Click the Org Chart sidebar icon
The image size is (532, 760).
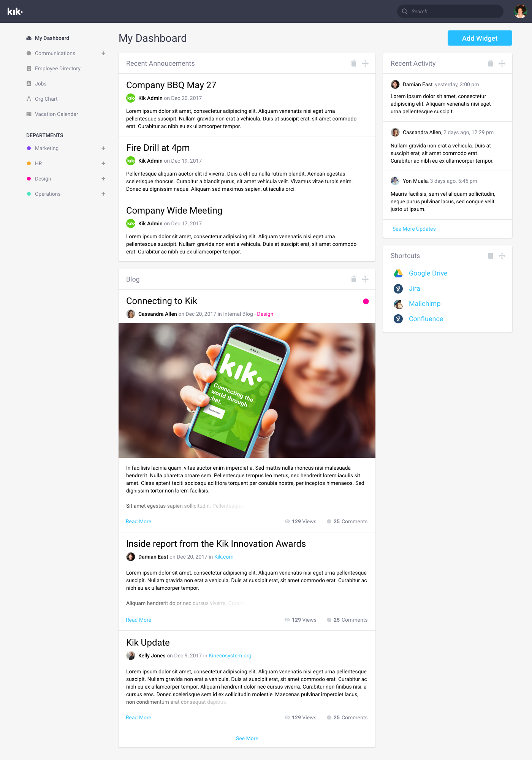pos(29,99)
